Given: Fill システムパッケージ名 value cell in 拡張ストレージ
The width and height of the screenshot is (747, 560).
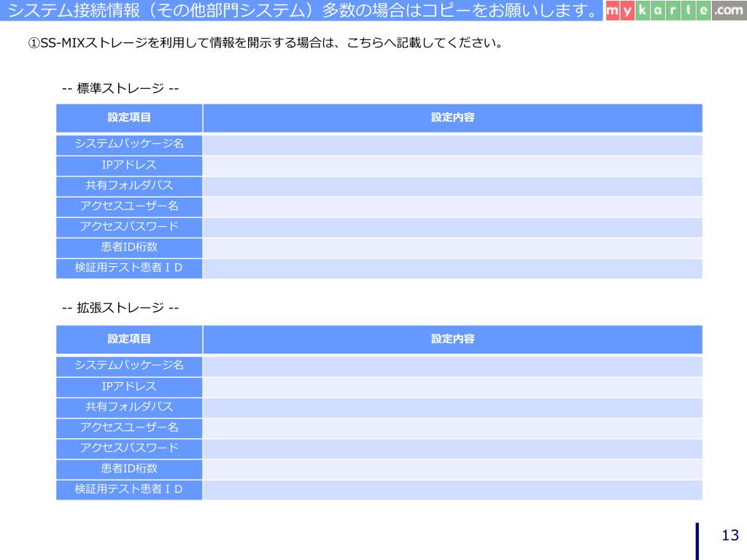Looking at the screenshot, I should [452, 366].
